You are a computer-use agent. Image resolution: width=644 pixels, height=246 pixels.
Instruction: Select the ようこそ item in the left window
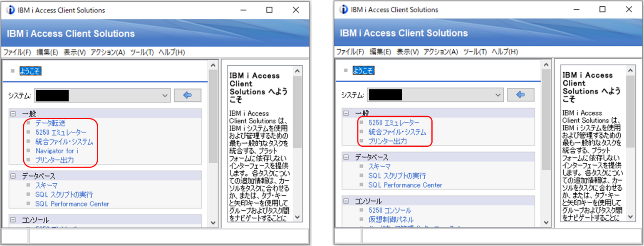30,71
